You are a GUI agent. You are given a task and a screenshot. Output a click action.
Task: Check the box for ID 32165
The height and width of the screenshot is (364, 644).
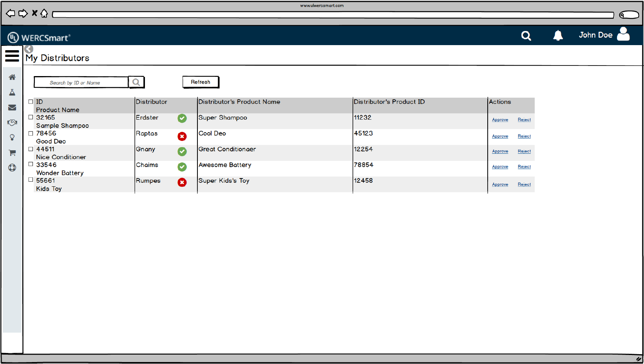point(31,117)
